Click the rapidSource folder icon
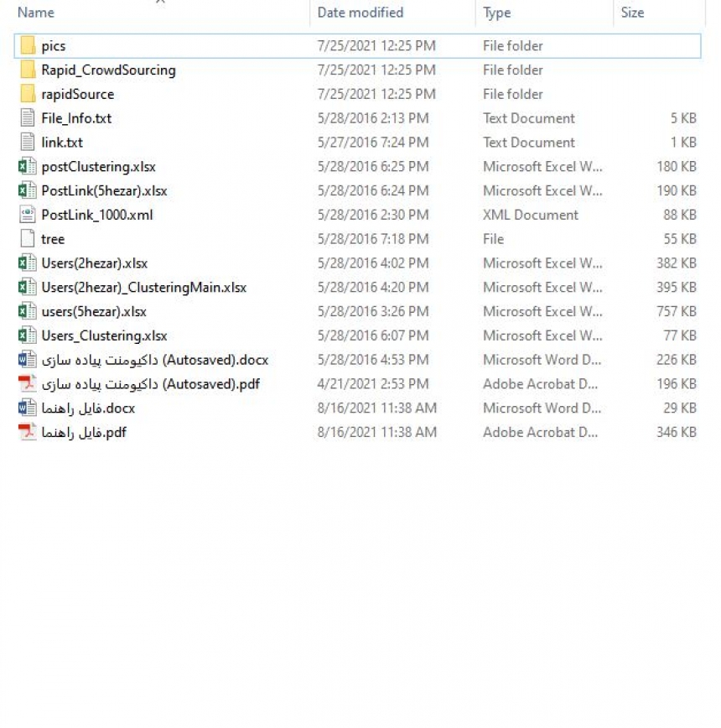 pyautogui.click(x=28, y=94)
